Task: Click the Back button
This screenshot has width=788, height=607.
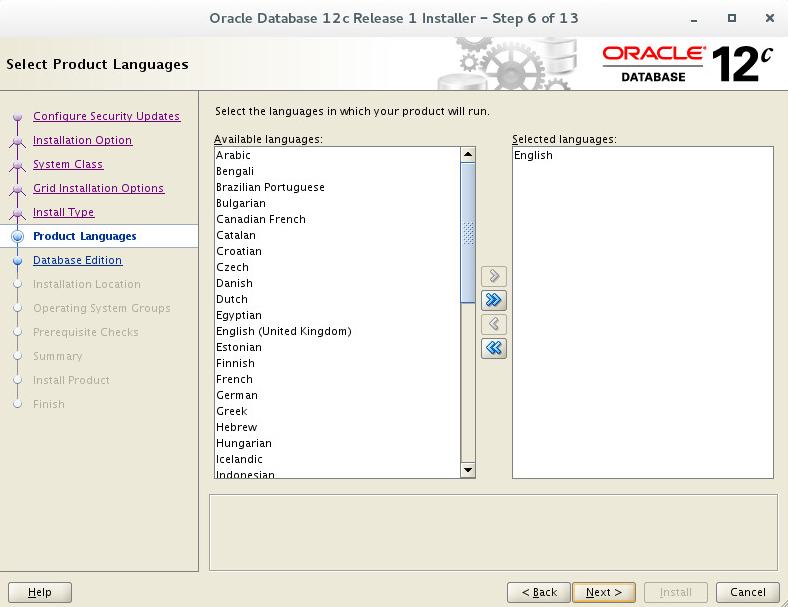Action: pyautogui.click(x=539, y=592)
